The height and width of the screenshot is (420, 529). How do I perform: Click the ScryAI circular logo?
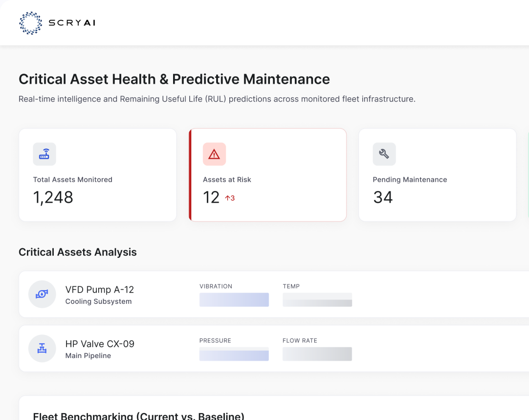(31, 23)
